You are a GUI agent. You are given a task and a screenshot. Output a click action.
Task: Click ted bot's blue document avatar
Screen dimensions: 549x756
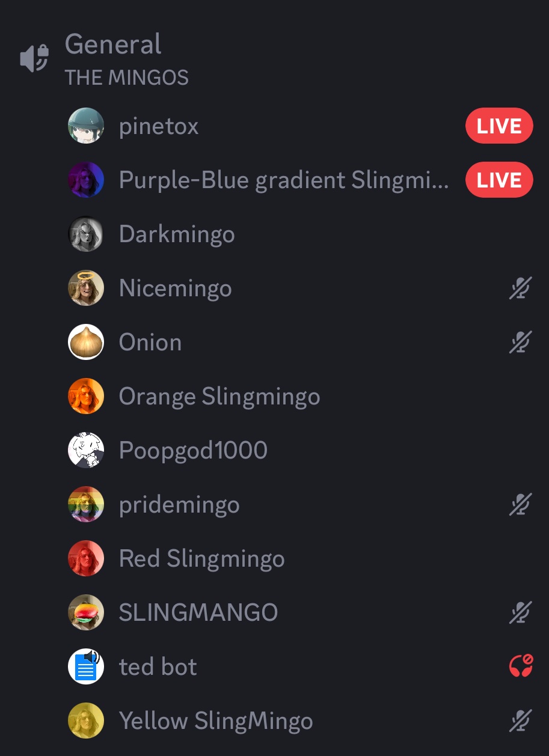coord(86,666)
